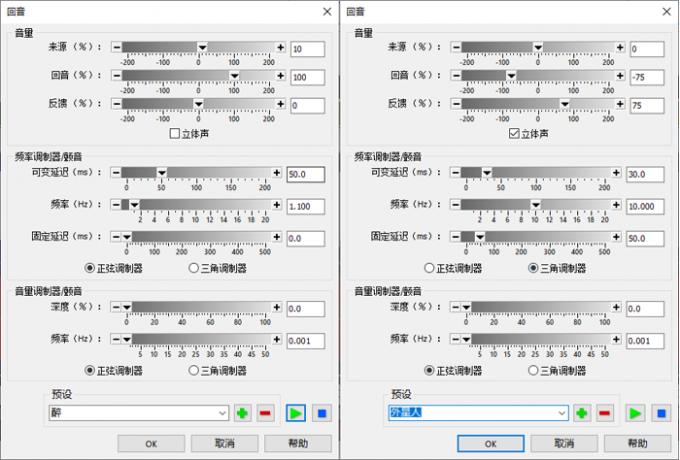Click the green play button in the right dialog
The height and width of the screenshot is (460, 680).
(635, 413)
